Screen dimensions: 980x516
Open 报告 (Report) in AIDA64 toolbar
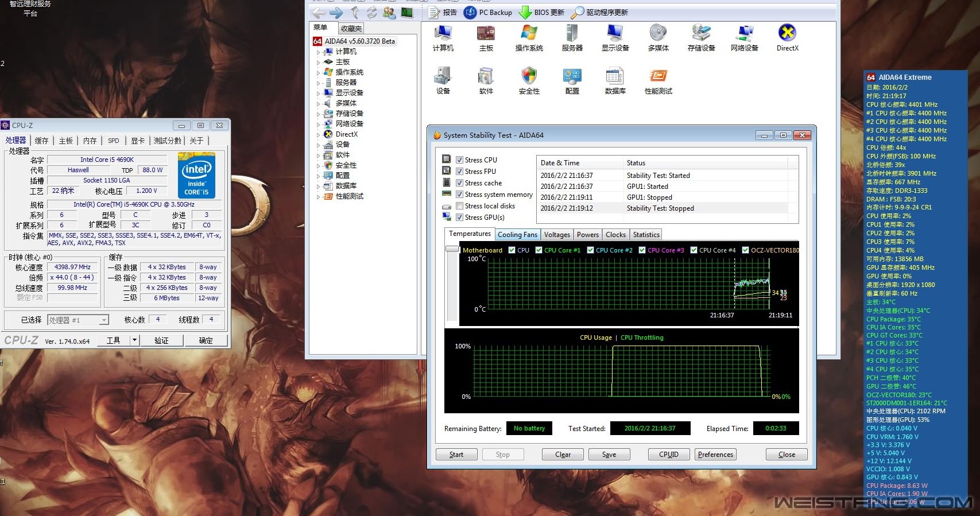[443, 12]
